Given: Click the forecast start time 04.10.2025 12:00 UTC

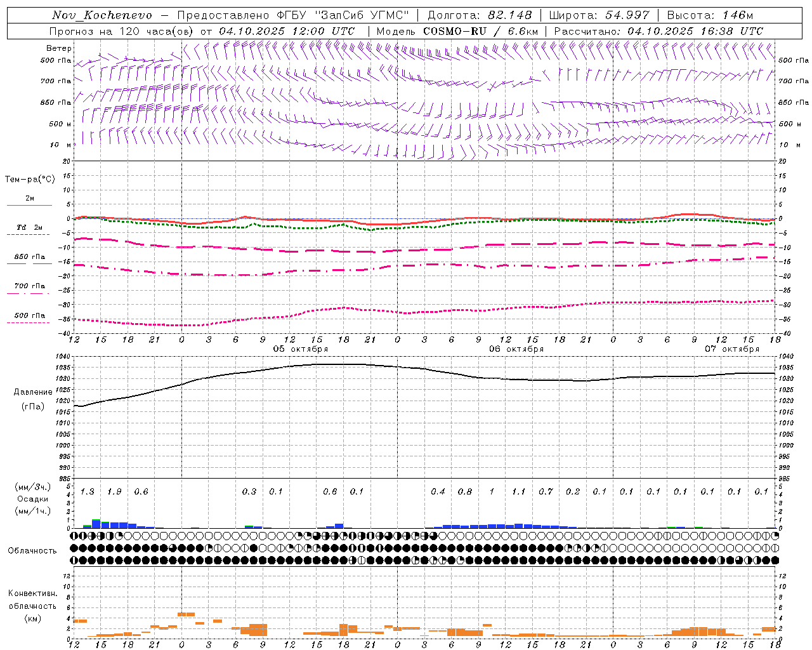Looking at the screenshot, I should click(x=287, y=31).
